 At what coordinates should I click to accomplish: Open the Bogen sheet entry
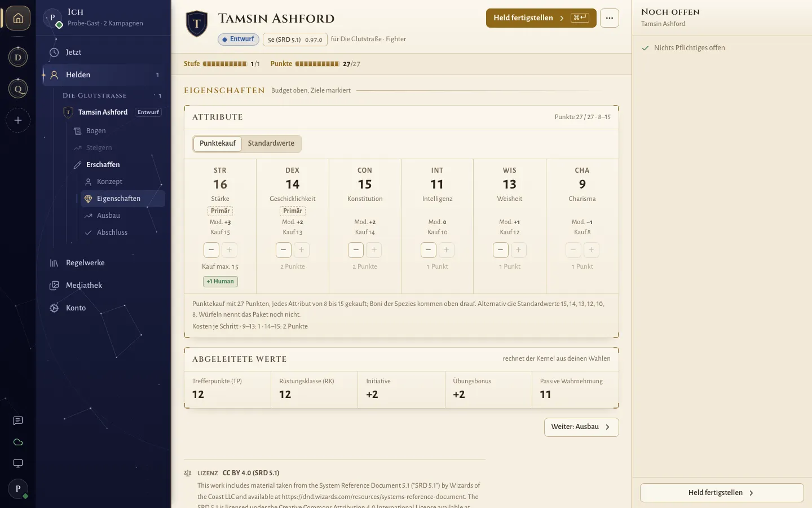coord(117,131)
